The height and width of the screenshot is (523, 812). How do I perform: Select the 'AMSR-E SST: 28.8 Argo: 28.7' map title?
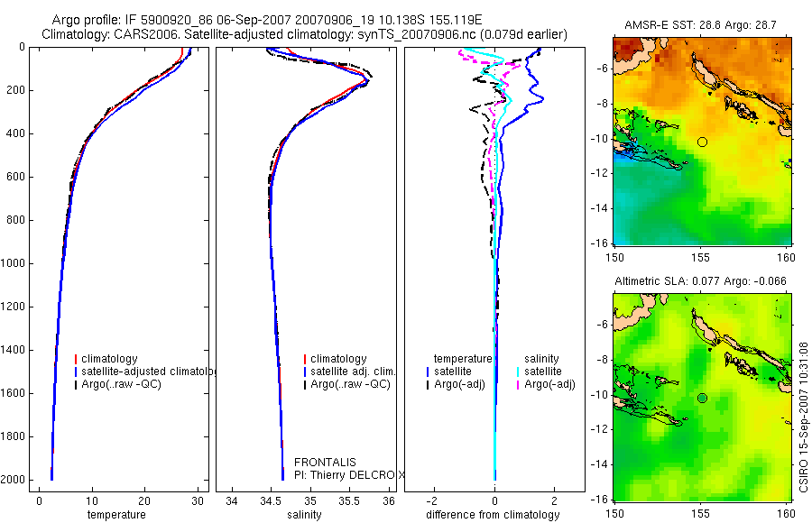tap(700, 25)
